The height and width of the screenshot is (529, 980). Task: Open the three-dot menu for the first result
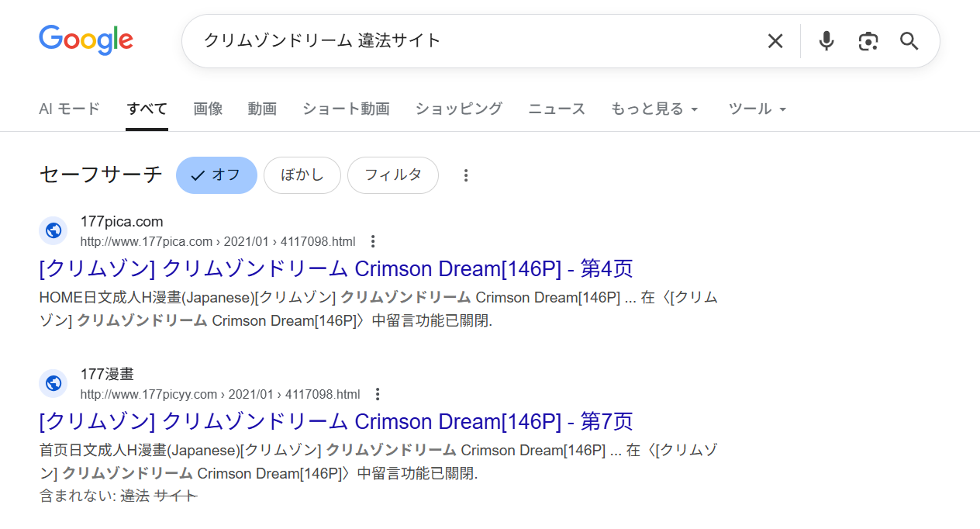click(373, 241)
